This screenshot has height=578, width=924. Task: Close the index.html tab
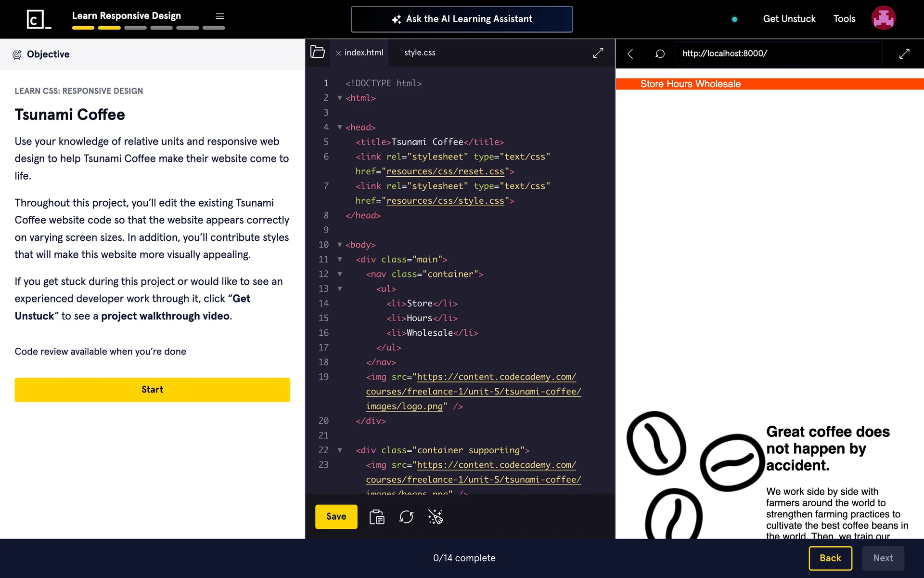pyautogui.click(x=338, y=53)
